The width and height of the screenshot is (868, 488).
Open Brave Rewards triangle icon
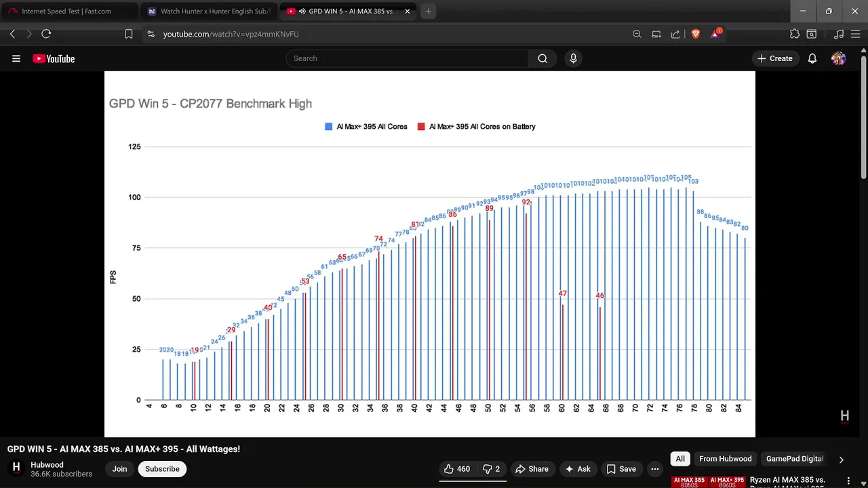715,33
